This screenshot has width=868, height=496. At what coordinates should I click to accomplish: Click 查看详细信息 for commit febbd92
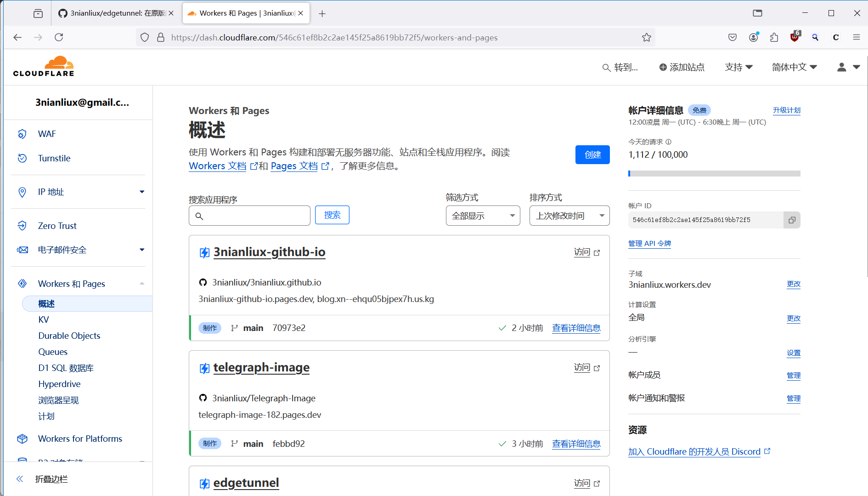click(x=576, y=444)
